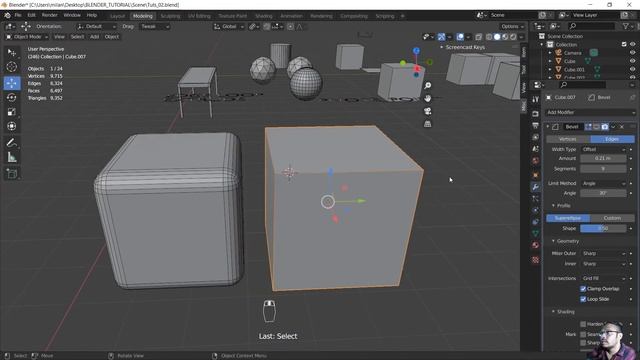The width and height of the screenshot is (640, 360).
Task: Open the Global transform orientation dropdown
Action: 229,27
